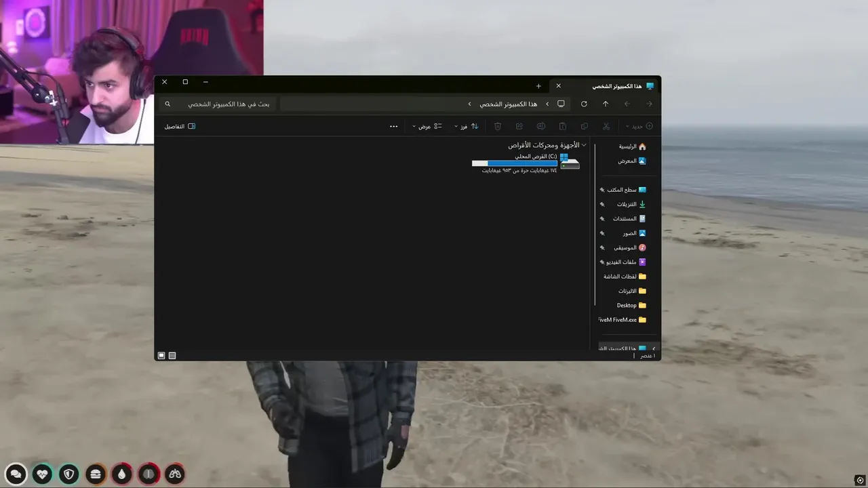Unpin ملفات الفيديو using its pin icon
Screen dimensions: 868x488
[x=601, y=262]
